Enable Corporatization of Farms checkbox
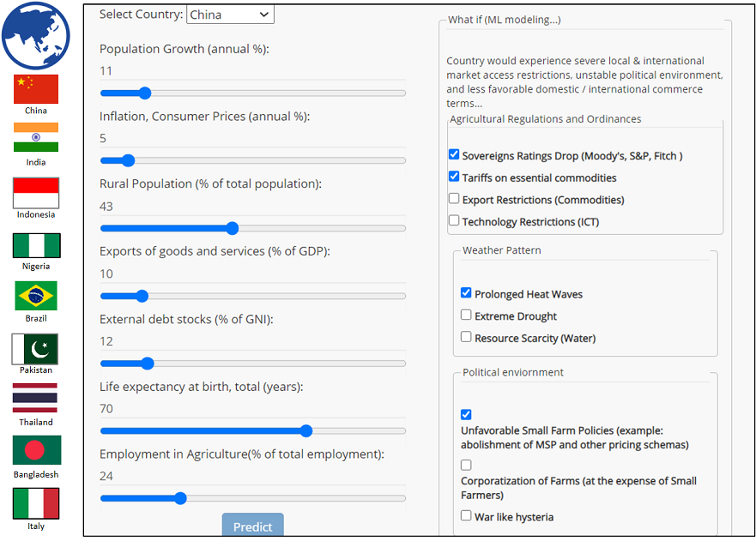This screenshot has height=541, width=756. (x=466, y=466)
